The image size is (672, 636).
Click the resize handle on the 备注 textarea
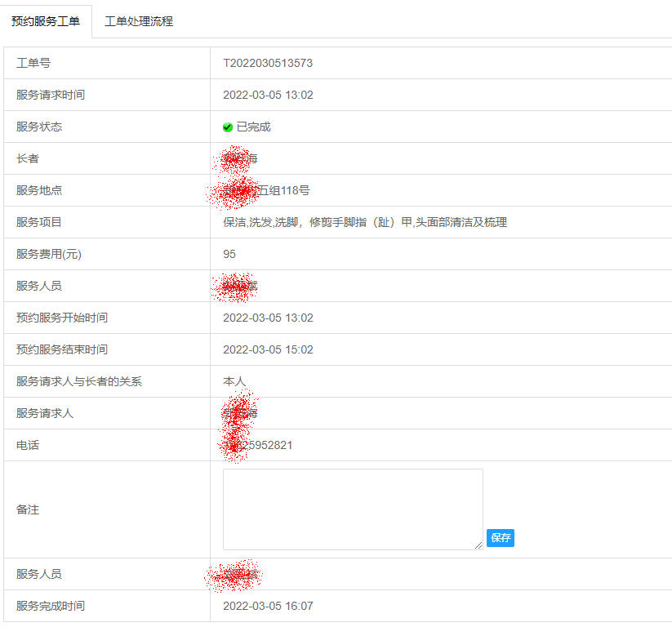pos(478,545)
